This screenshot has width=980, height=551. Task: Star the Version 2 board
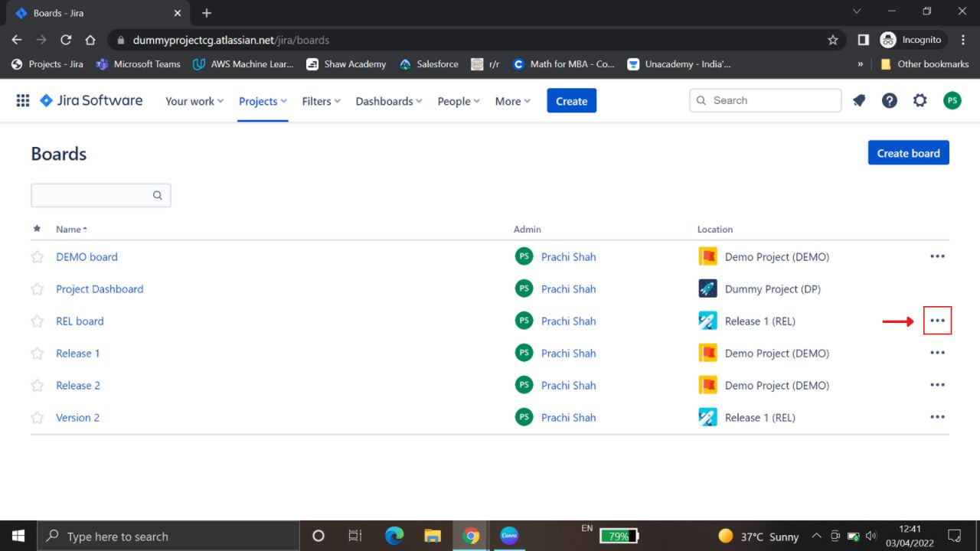[x=37, y=418]
